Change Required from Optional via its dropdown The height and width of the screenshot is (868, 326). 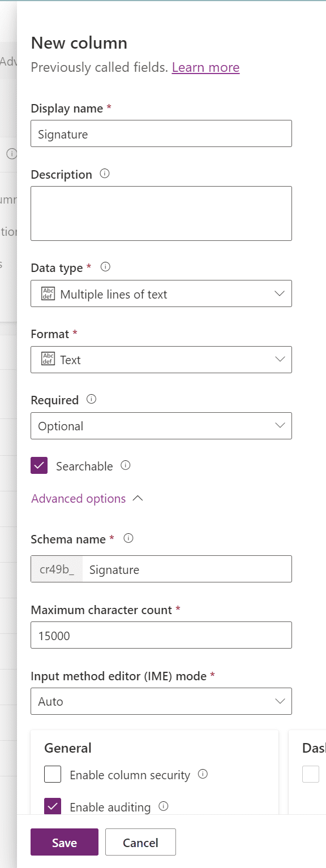pyautogui.click(x=278, y=425)
